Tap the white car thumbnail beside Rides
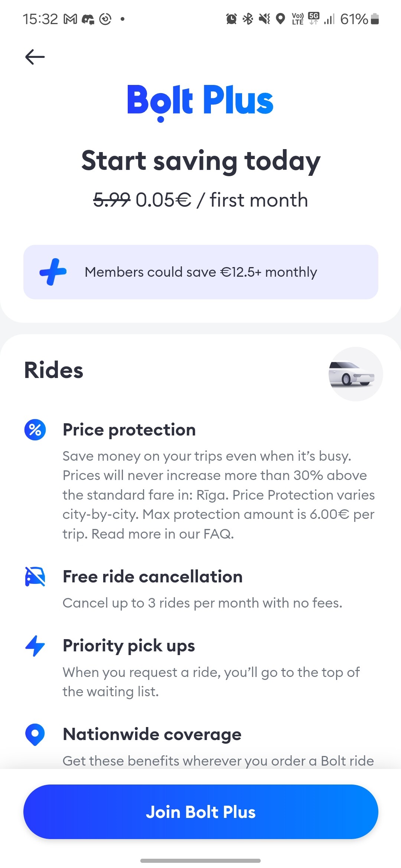 [x=355, y=374]
